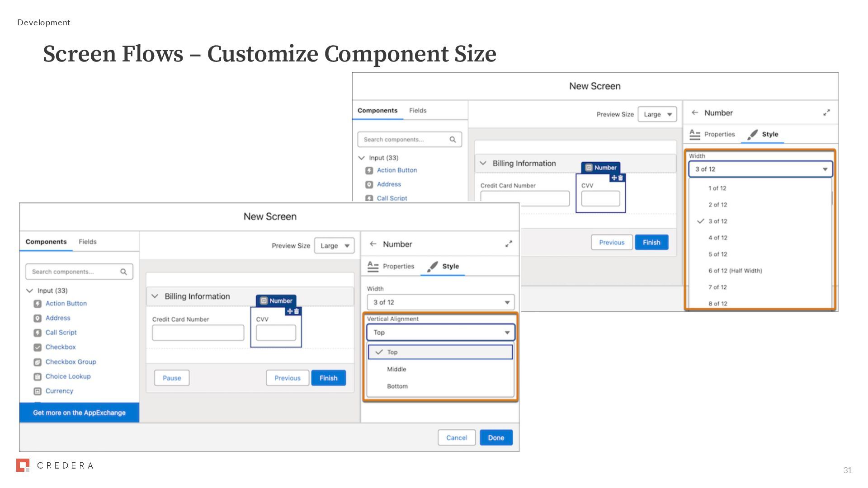This screenshot has height=488, width=868.
Task: Collapse the Input (33) group in front panel
Action: point(30,291)
